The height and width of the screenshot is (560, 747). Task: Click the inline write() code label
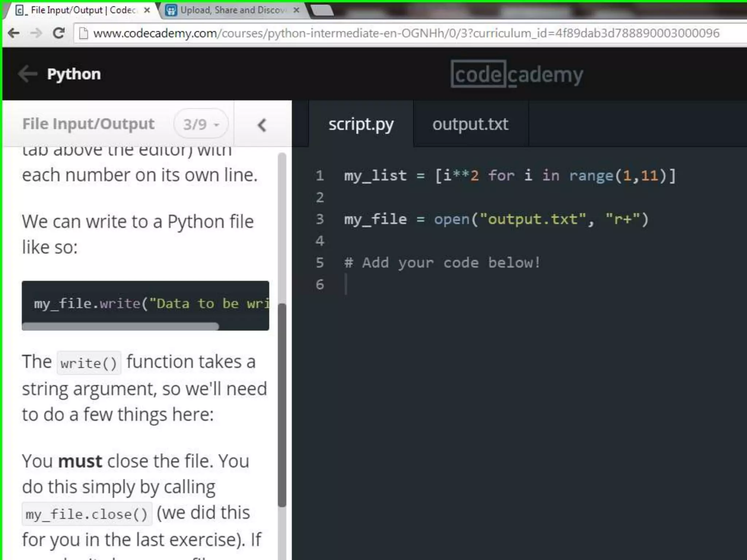click(89, 363)
